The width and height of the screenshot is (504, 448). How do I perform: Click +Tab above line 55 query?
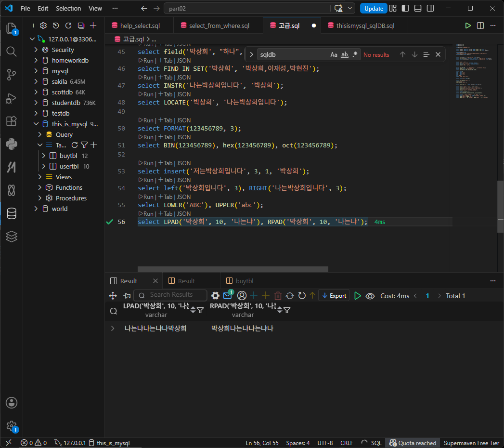pos(166,197)
